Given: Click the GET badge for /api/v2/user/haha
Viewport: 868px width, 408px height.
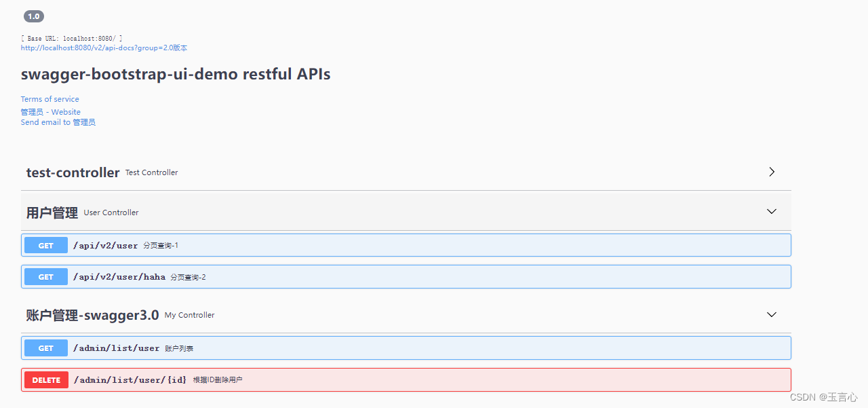Looking at the screenshot, I should click(46, 277).
